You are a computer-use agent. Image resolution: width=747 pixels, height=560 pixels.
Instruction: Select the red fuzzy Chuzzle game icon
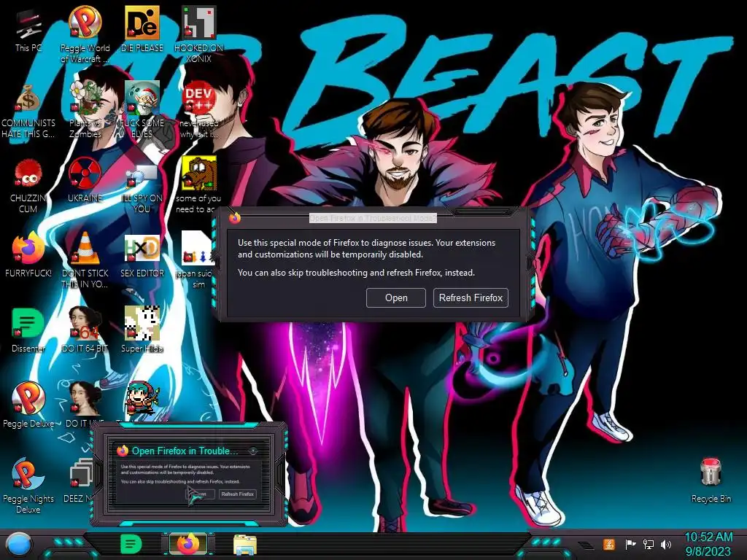[28, 186]
